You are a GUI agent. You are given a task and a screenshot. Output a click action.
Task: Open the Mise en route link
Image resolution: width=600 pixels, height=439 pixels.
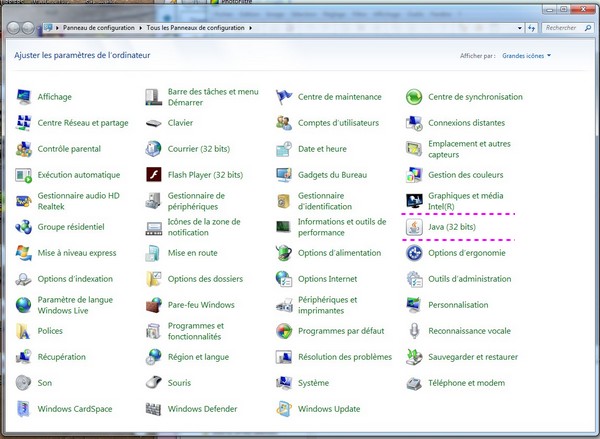[x=192, y=253]
